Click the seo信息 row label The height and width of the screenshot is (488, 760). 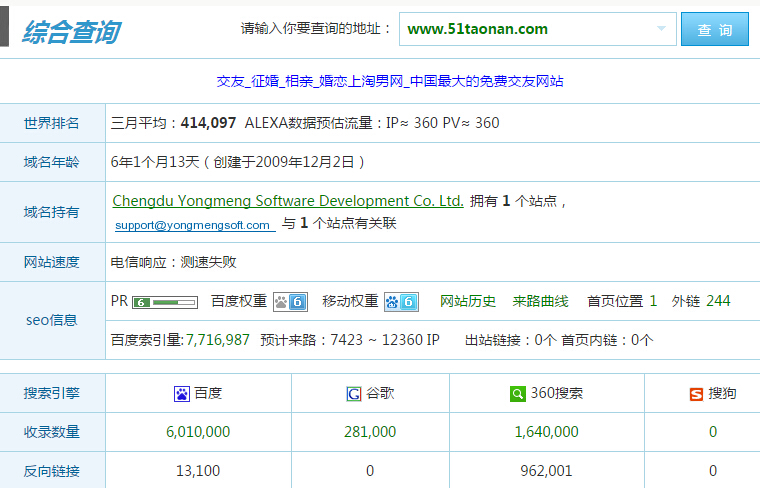(52, 320)
